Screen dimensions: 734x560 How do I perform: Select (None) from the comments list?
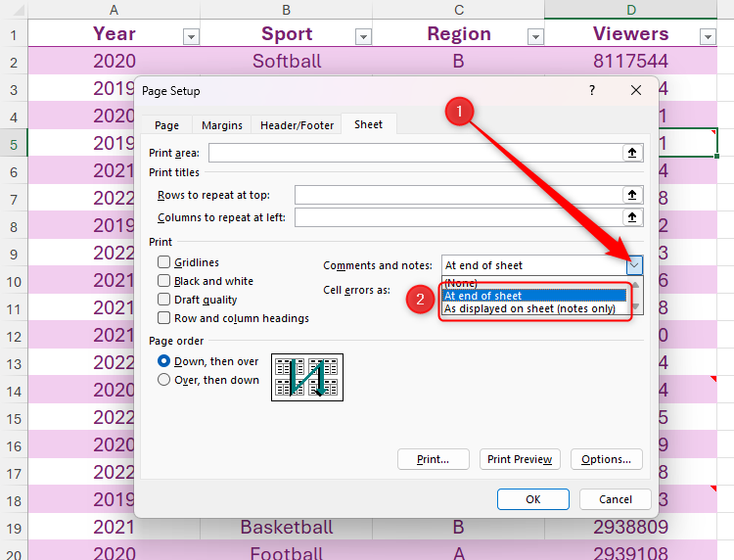[462, 283]
